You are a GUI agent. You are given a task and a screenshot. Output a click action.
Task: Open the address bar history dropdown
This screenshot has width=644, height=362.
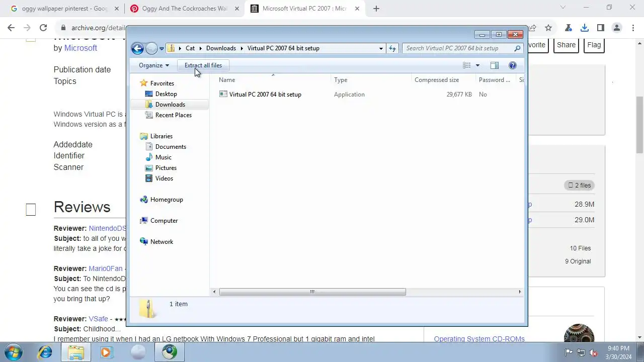[381, 48]
